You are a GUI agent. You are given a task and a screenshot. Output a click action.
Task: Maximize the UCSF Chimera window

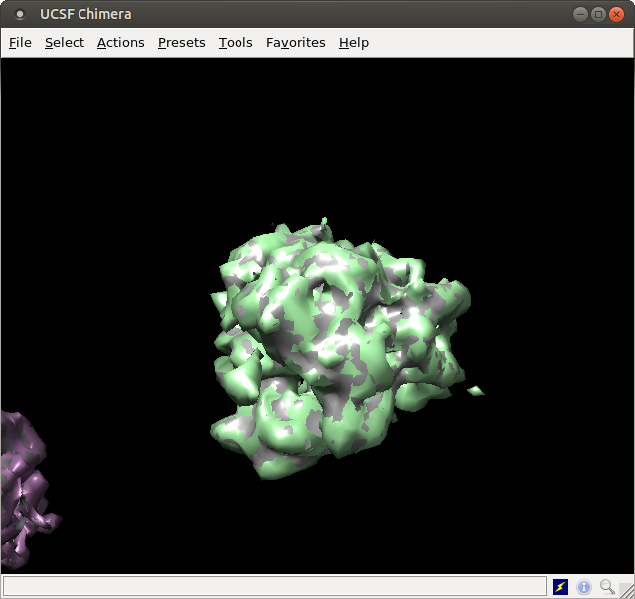point(598,15)
